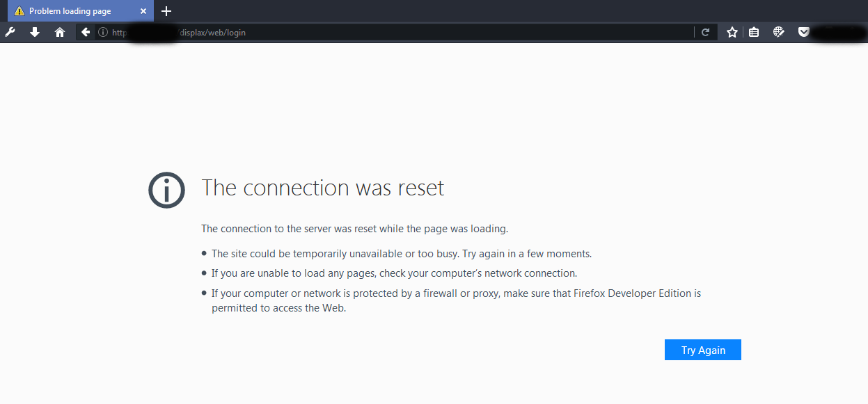This screenshot has height=404, width=868.
Task: Navigate back with the back arrow
Action: click(84, 32)
